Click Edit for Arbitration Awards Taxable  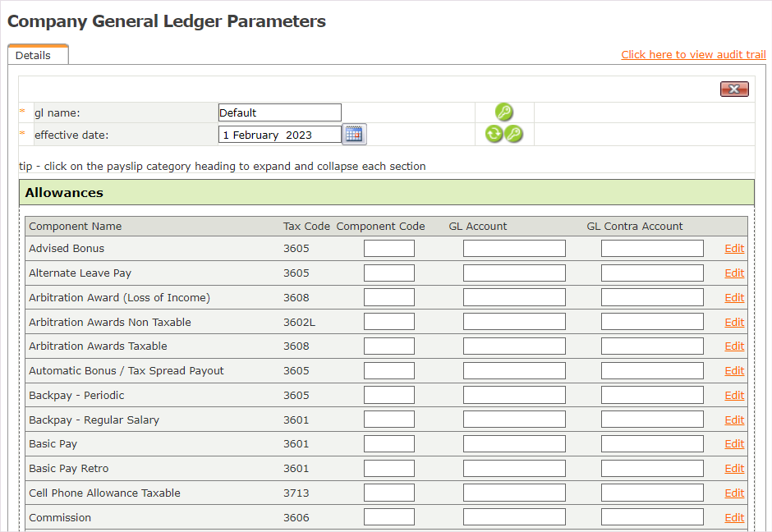coord(734,346)
